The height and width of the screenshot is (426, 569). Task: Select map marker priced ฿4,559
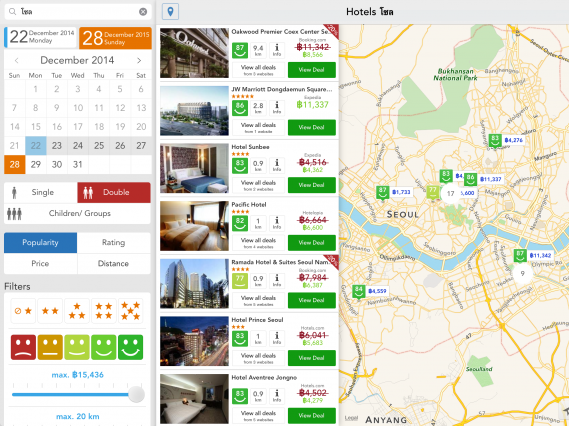pos(371,291)
